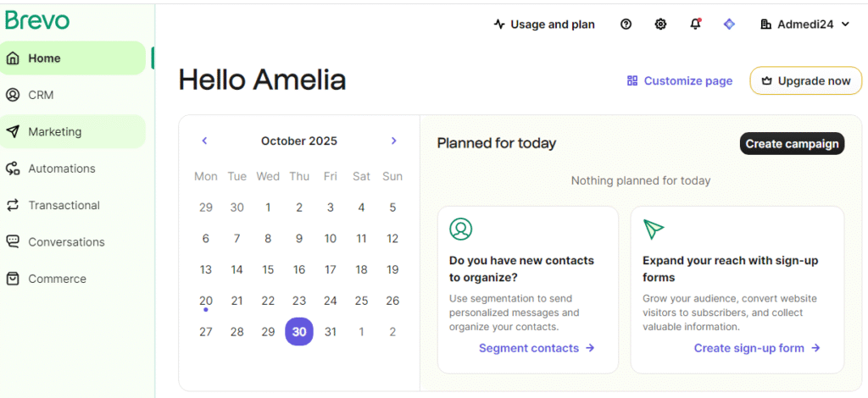Follow the Create sign-up form link
The height and width of the screenshot is (398, 868).
point(757,348)
